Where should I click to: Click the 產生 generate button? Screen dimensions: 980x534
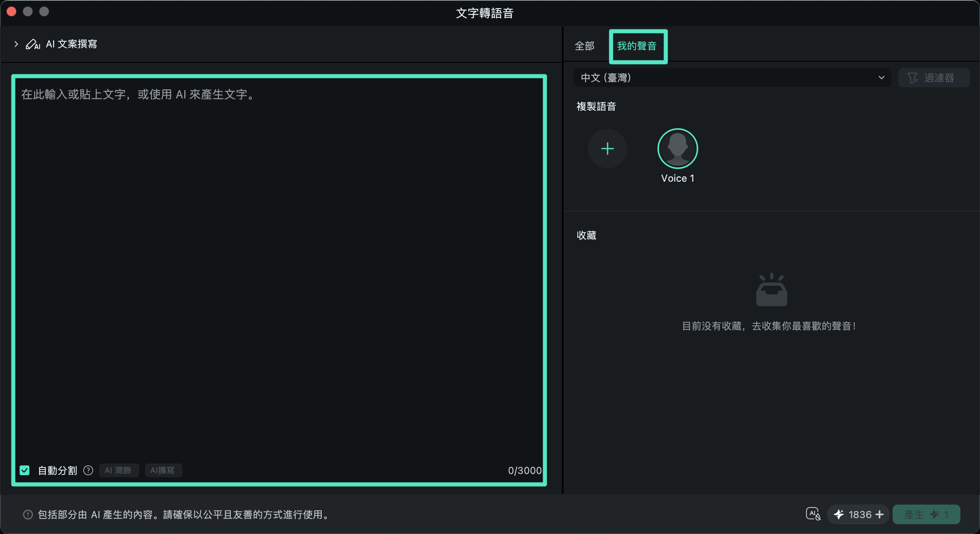tap(926, 514)
